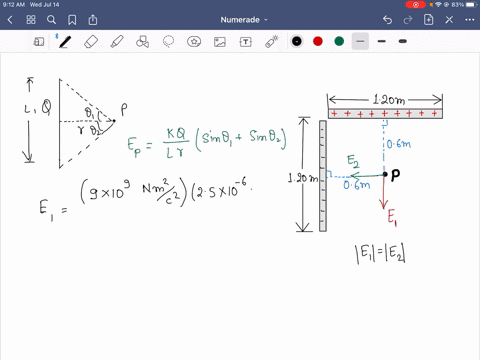Open the Elements sticker tool
This screenshot has width=480, height=360.
[194, 42]
